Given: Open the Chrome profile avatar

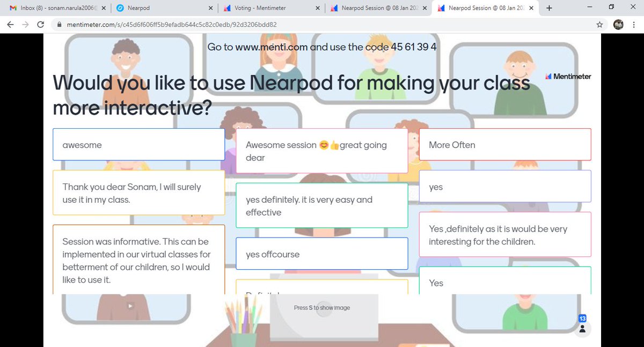Looking at the screenshot, I should tap(618, 25).
